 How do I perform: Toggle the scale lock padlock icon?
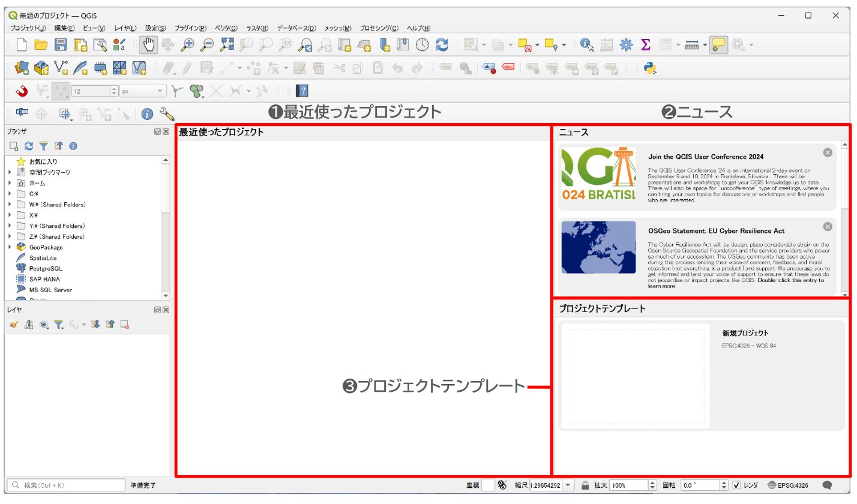pyautogui.click(x=585, y=485)
